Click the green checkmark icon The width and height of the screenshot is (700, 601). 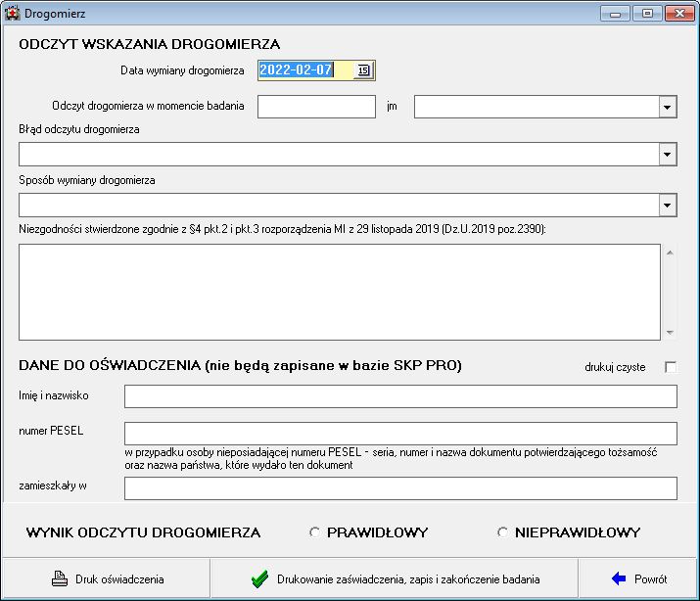click(x=259, y=578)
